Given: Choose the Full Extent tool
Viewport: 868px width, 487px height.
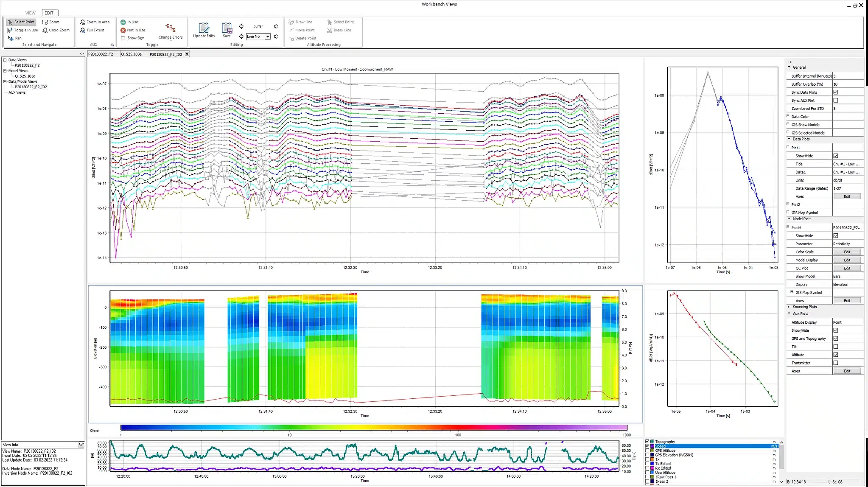Looking at the screenshot, I should coord(92,30).
